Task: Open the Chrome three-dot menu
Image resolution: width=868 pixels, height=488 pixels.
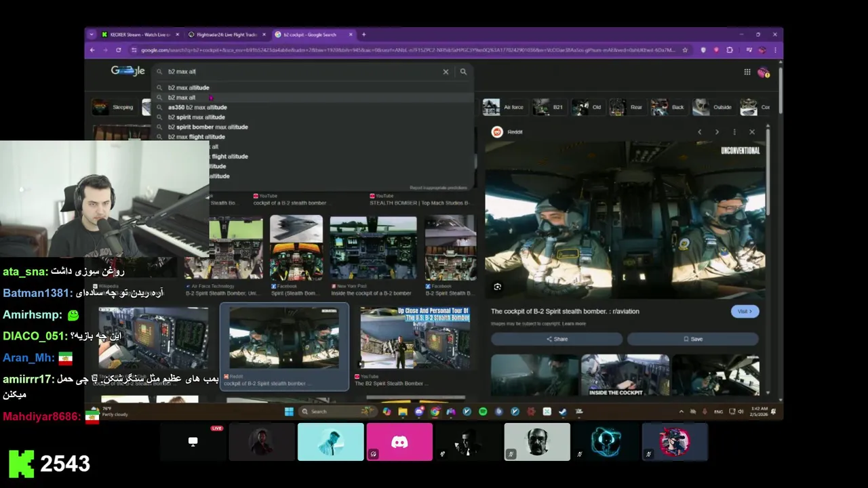Action: tap(775, 50)
